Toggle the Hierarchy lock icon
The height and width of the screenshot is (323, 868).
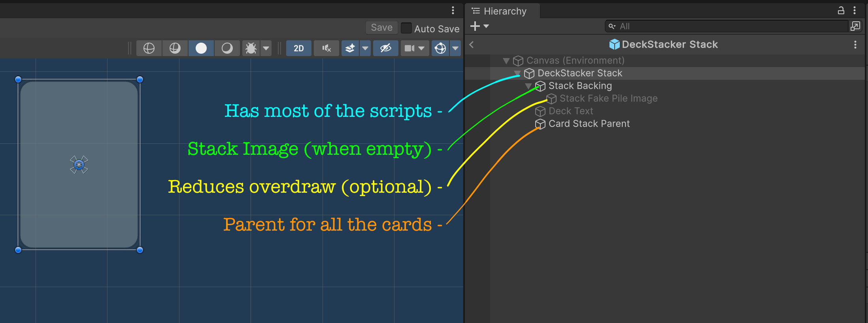pyautogui.click(x=841, y=11)
